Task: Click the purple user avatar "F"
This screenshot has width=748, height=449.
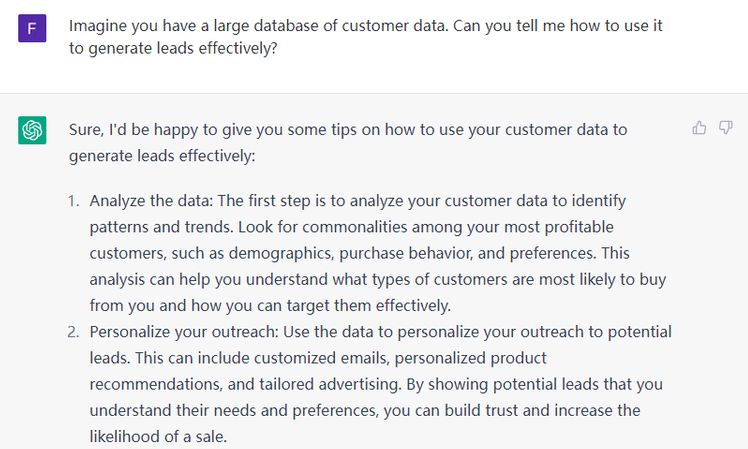Action: [31, 29]
